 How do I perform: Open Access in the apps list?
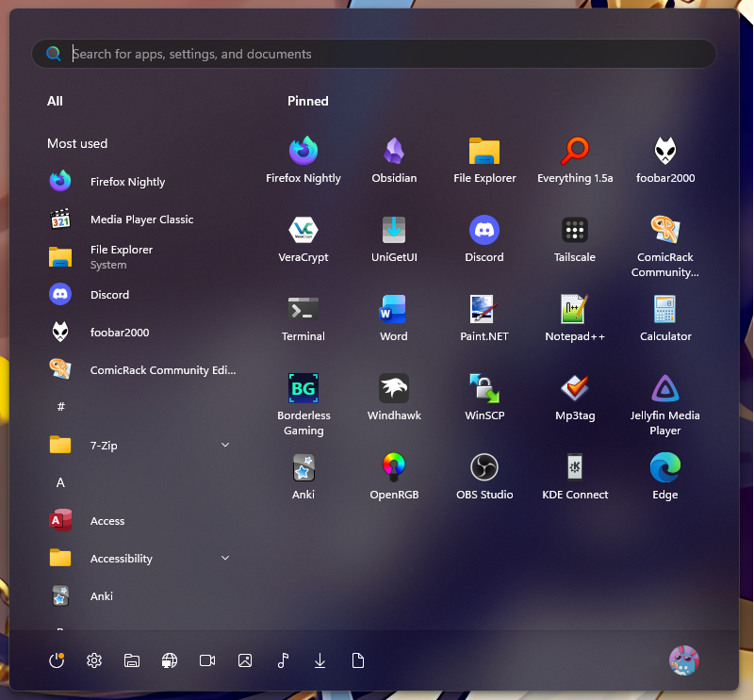point(140,521)
